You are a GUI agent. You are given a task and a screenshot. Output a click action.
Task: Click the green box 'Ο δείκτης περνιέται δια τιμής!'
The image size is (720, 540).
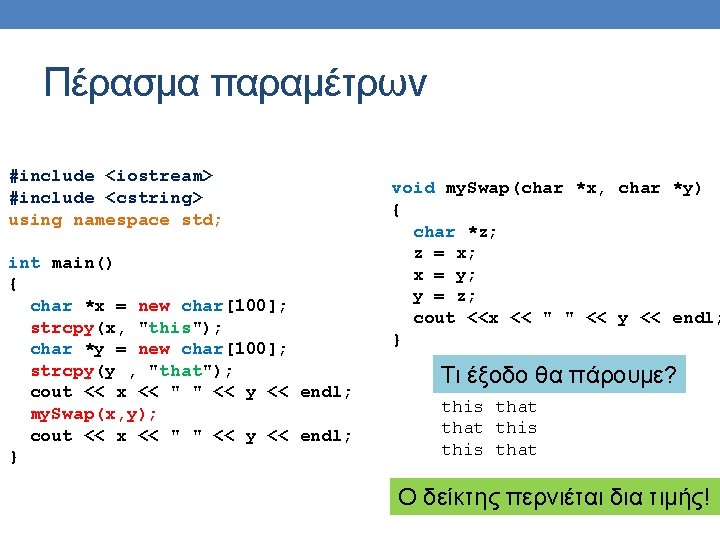coord(555,497)
